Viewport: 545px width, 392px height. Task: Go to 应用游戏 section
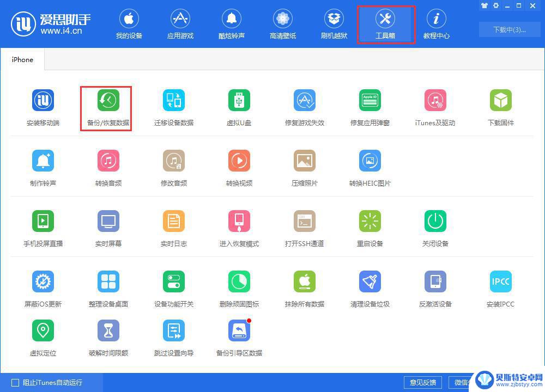(x=180, y=24)
